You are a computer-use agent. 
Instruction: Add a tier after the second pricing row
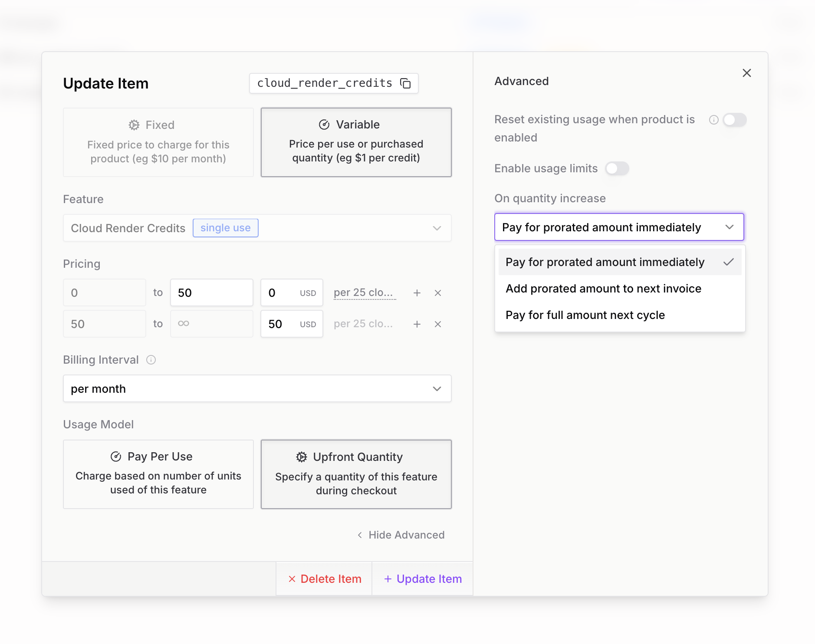point(417,324)
